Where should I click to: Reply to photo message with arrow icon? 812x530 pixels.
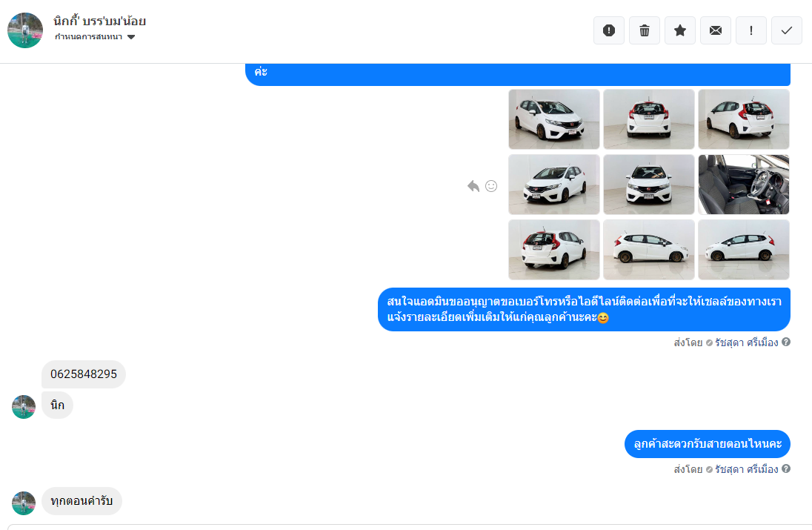tap(473, 186)
